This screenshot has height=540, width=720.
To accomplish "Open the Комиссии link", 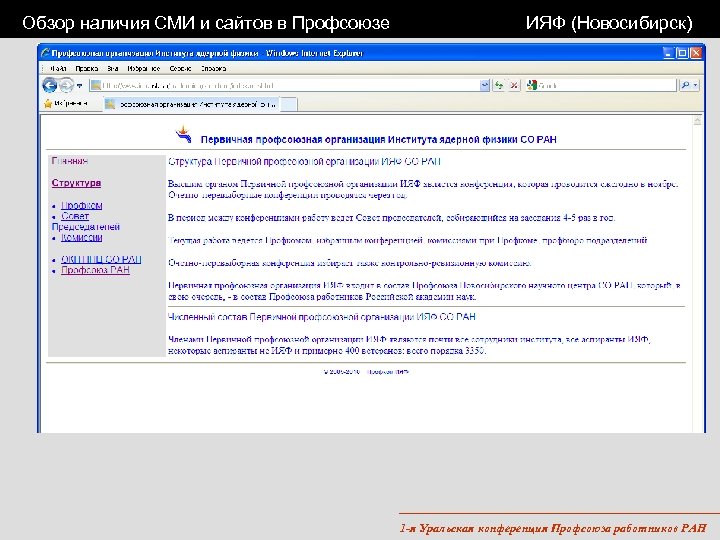I will [x=82, y=237].
